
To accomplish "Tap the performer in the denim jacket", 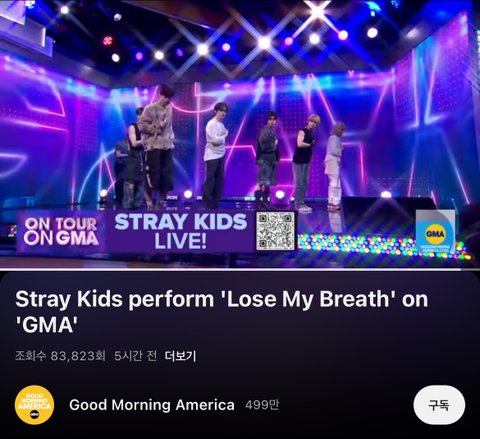I will click(267, 157).
